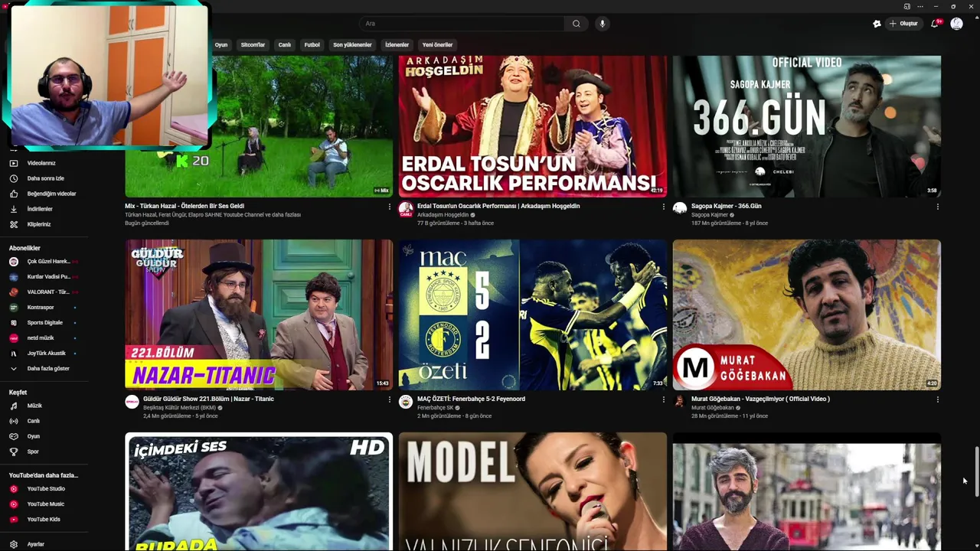The height and width of the screenshot is (551, 980).
Task: Play the Maç Özeti 5-2 thumbnail
Action: point(533,315)
